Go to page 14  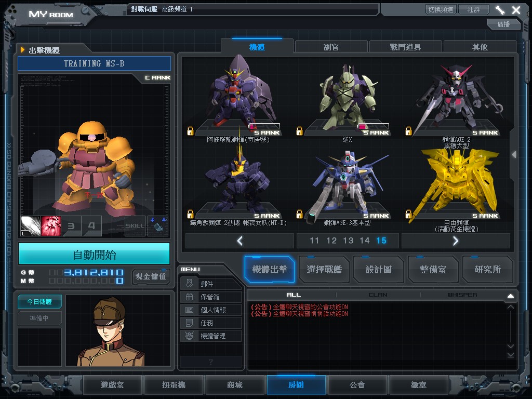(x=365, y=241)
